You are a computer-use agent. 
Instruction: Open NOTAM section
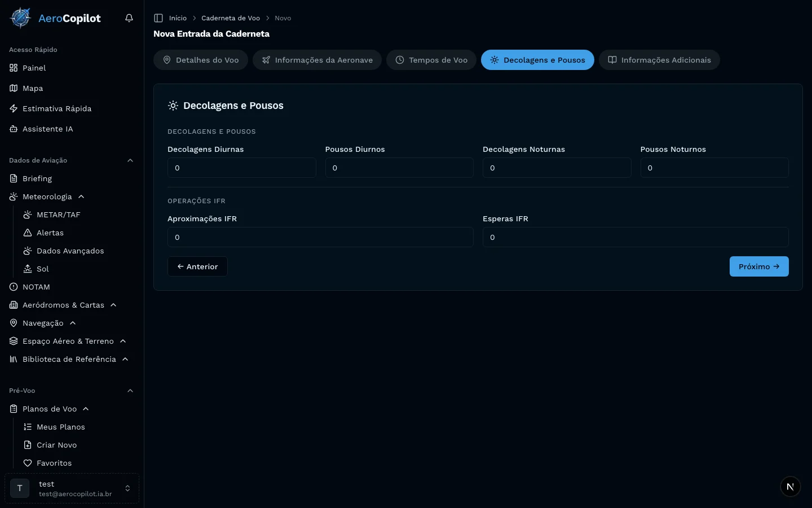point(36,287)
